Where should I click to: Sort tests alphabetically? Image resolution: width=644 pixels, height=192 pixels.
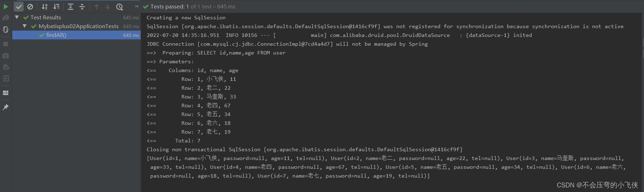coord(45,6)
